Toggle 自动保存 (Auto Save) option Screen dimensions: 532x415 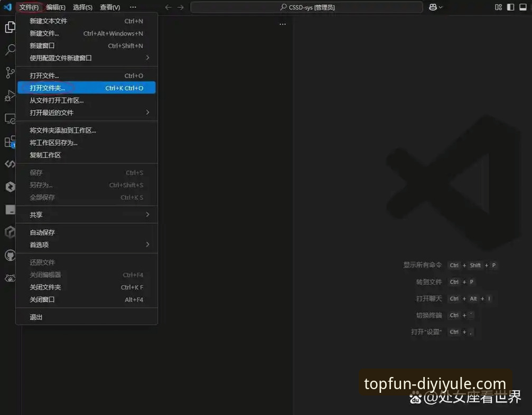pos(42,232)
